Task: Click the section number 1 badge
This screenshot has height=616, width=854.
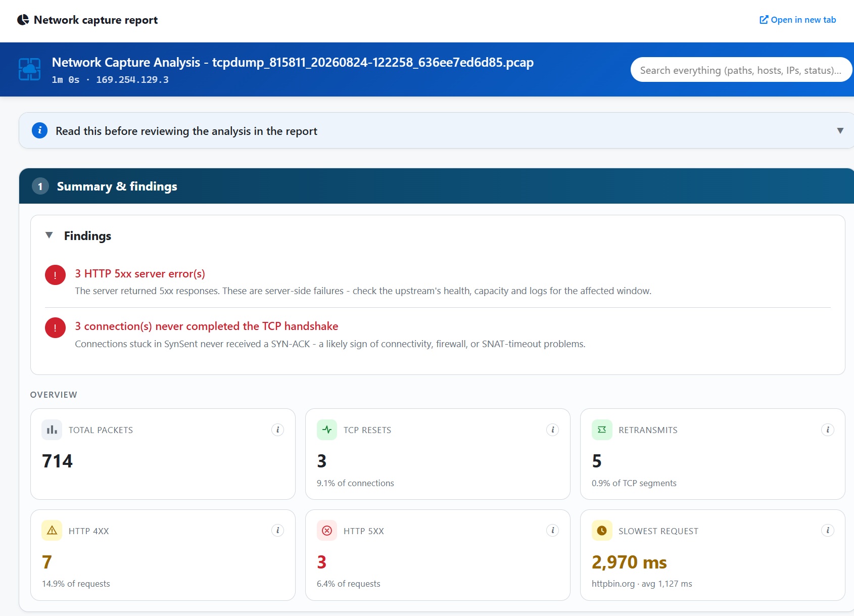Action: (x=40, y=186)
